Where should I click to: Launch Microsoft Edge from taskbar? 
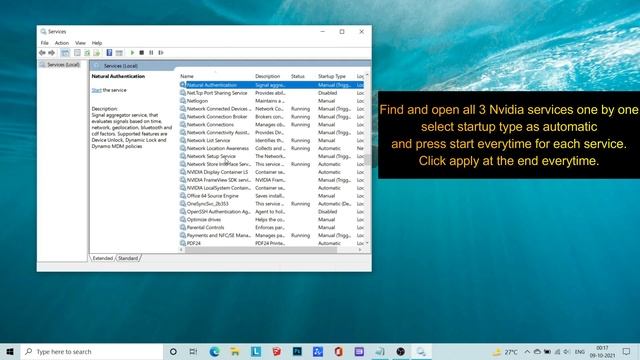[214, 351]
